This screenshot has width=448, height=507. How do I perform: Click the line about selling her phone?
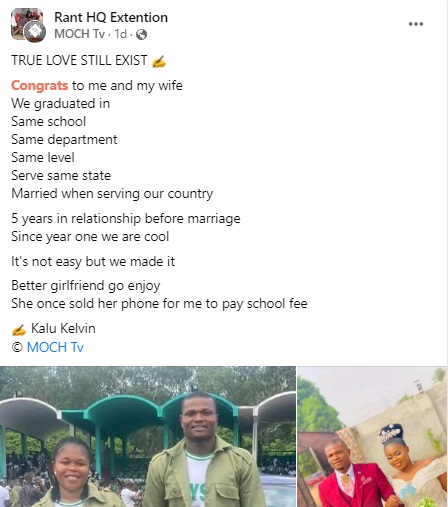(x=159, y=304)
